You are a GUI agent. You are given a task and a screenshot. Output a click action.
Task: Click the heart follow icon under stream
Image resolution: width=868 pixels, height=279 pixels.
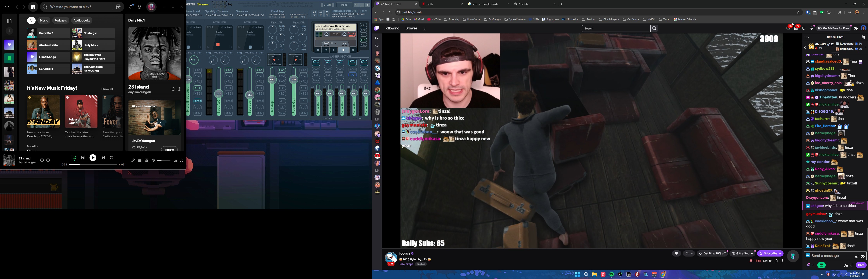tap(676, 253)
